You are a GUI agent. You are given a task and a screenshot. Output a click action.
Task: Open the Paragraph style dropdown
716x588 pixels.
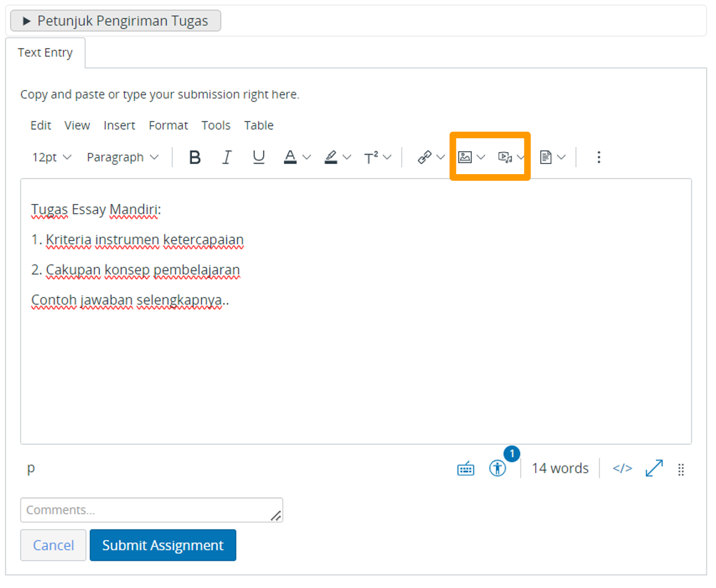[122, 157]
